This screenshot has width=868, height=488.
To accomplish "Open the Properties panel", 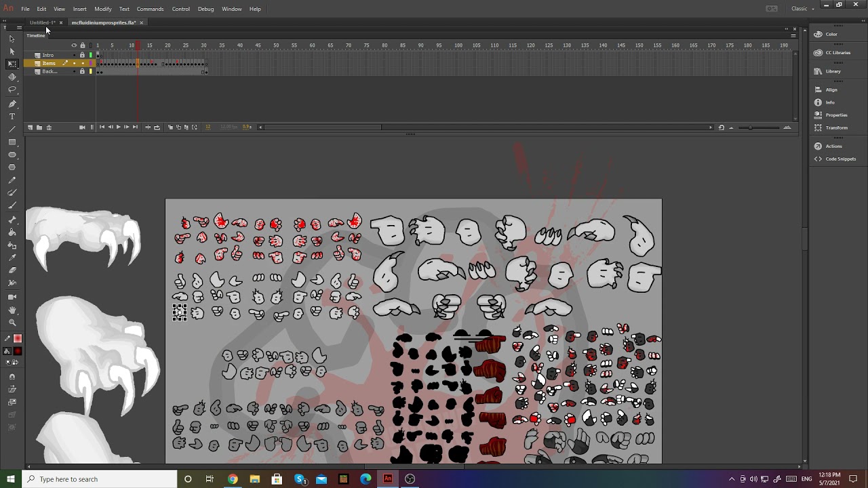I will pos(835,115).
